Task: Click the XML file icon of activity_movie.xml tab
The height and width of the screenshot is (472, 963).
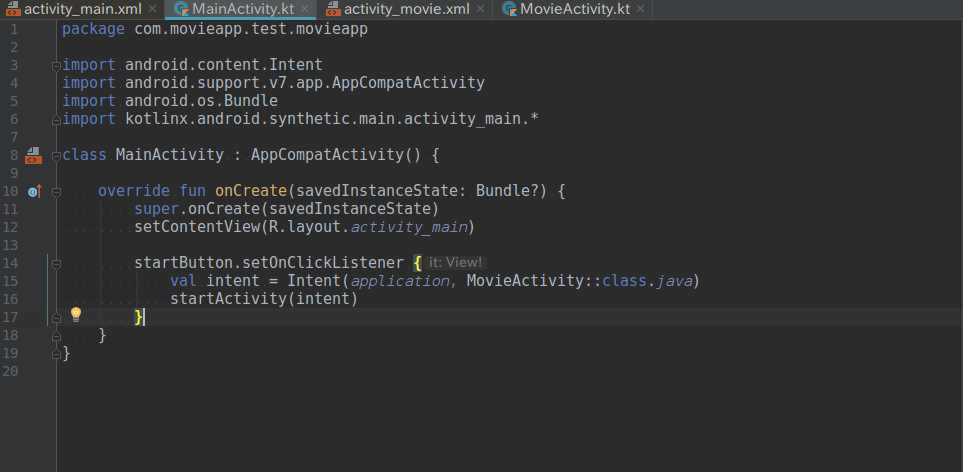Action: [x=333, y=9]
